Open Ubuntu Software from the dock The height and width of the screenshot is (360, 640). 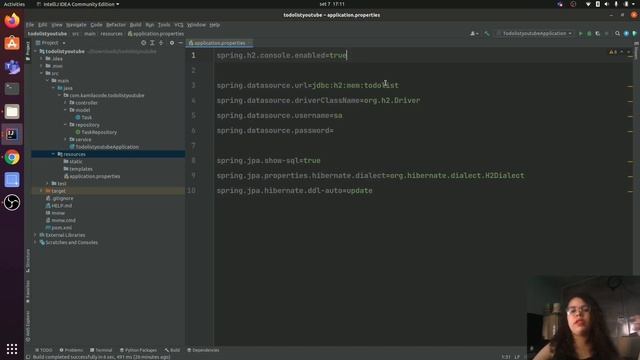click(12, 43)
